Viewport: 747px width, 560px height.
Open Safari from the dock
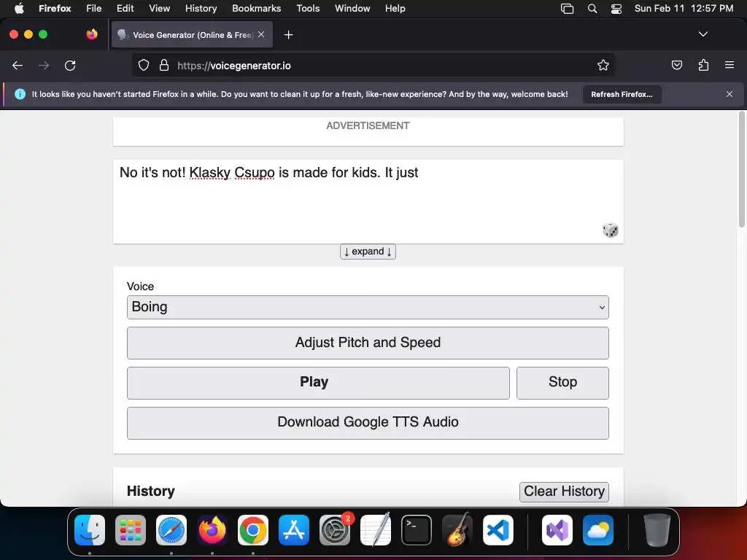171,530
